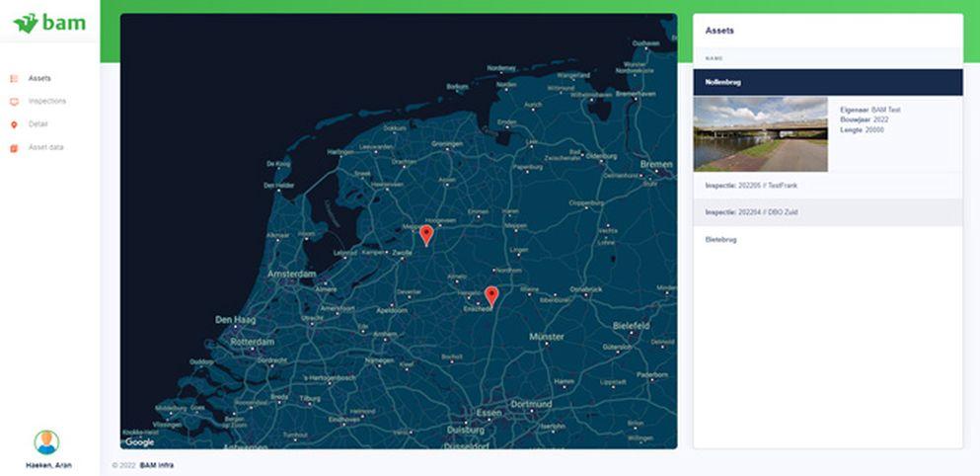The image size is (980, 476).
Task: Open the Inspections menu item
Action: [46, 102]
